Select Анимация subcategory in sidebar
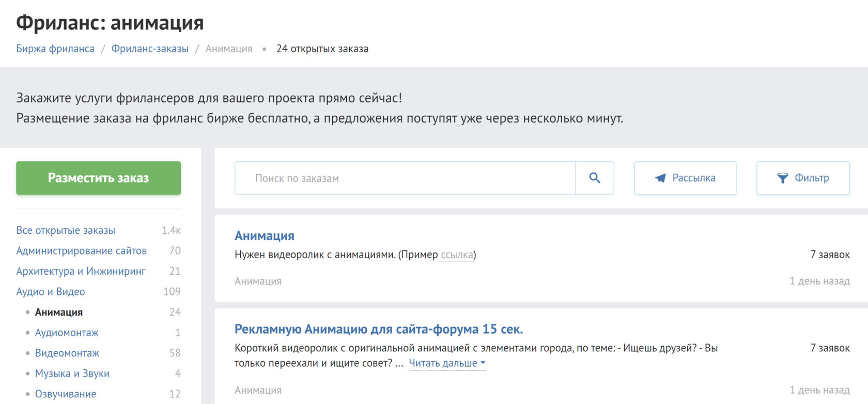This screenshot has width=868, height=404. click(59, 312)
